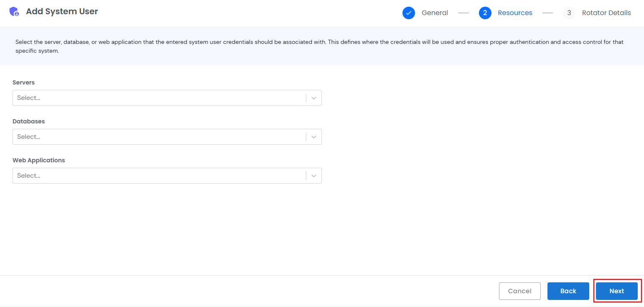Image resolution: width=644 pixels, height=307 pixels.
Task: Click the step 2 circle icon
Action: pyautogui.click(x=485, y=13)
